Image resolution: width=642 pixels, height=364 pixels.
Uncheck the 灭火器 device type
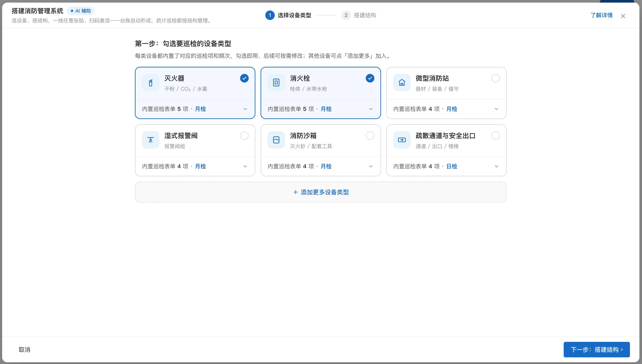[244, 78]
